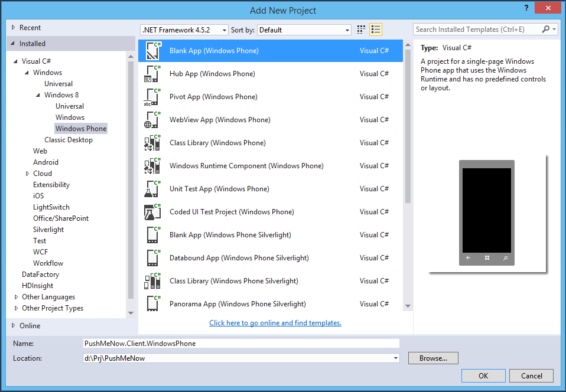Select the Android category

[x=45, y=162]
